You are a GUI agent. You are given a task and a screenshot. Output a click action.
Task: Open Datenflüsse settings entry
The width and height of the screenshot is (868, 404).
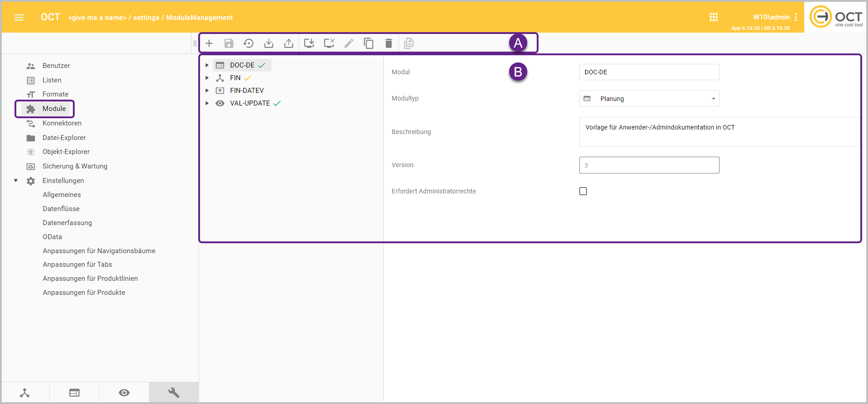pos(61,209)
